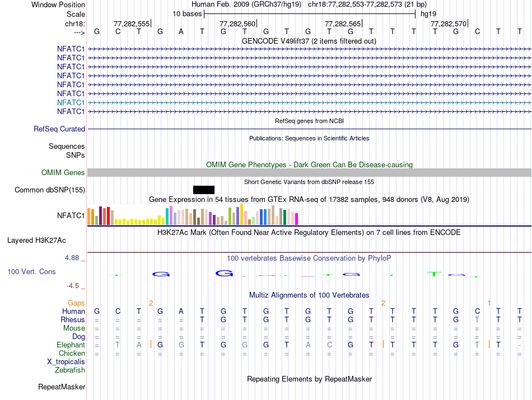This screenshot has width=532, height=400.
Task: Click the Gaps row label
Action: 76,303
